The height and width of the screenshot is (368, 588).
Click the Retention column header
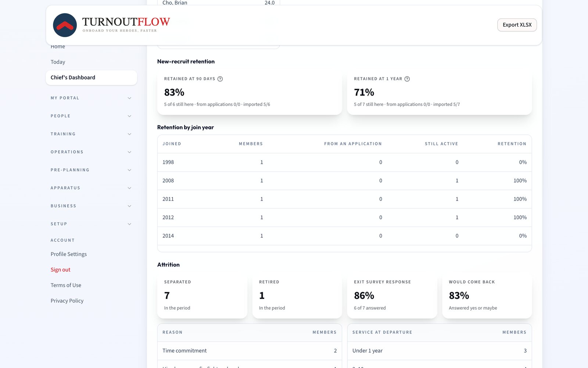tap(512, 144)
